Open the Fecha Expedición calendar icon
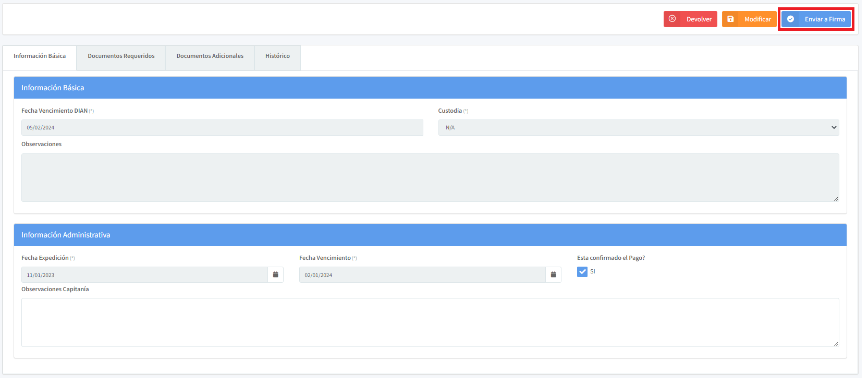The image size is (868, 383). tap(275, 274)
